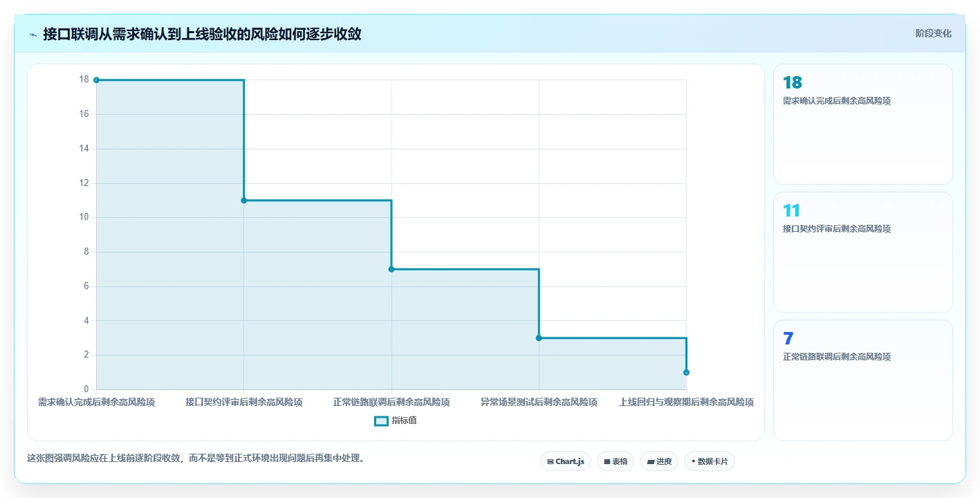
Task: Click the data point at value 18
Action: (x=96, y=80)
